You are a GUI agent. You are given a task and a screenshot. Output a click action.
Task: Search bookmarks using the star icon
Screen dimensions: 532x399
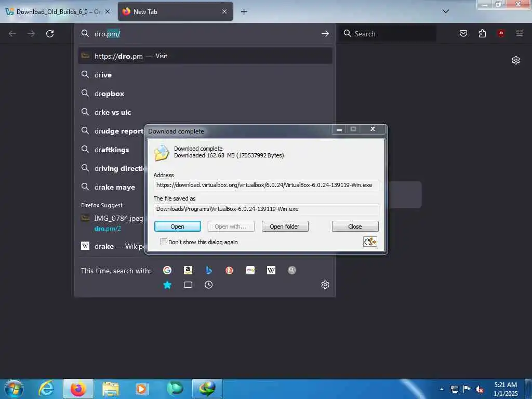(x=167, y=285)
